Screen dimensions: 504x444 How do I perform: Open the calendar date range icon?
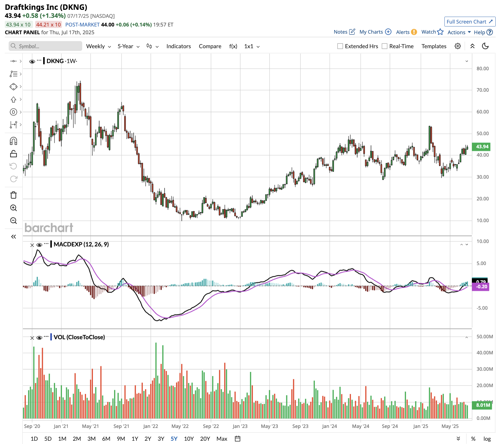(237, 439)
